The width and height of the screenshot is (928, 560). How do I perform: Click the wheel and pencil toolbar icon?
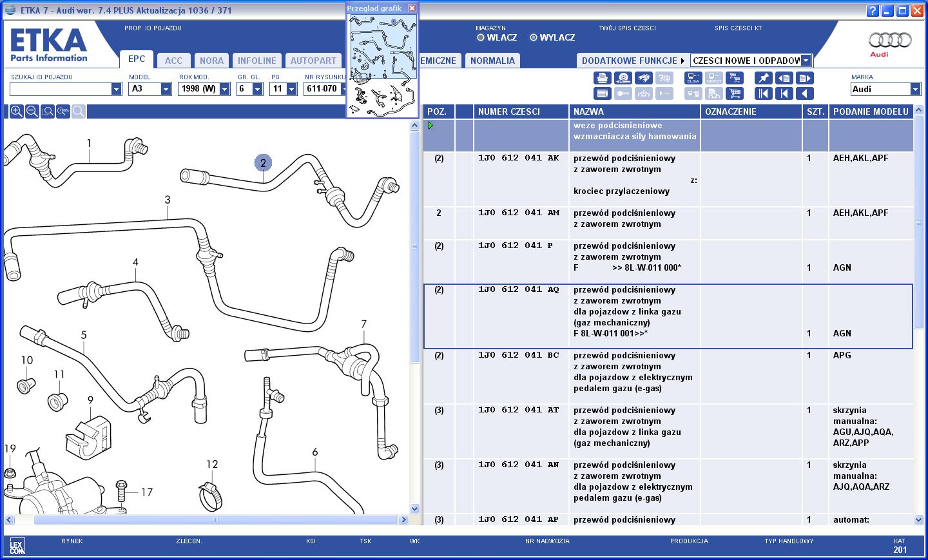click(623, 78)
